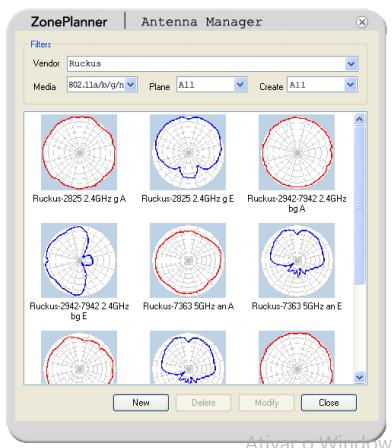392x448 pixels.
Task: Close Antenna Manager with title-bar X icon
Action: tap(362, 22)
